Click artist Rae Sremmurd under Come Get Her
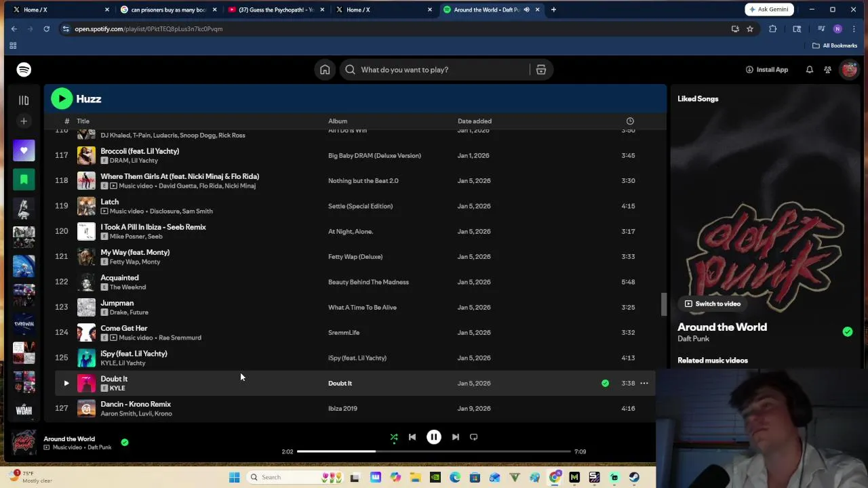The width and height of the screenshot is (868, 488). [180, 338]
